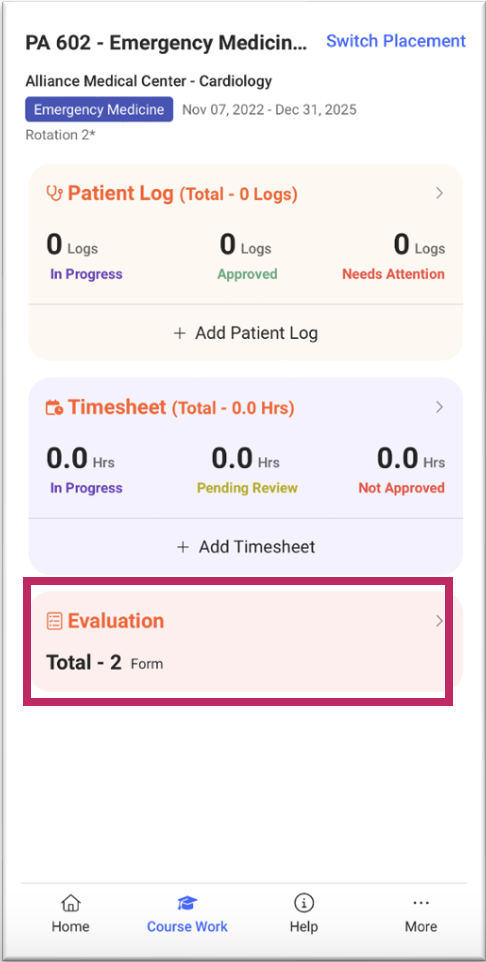
Task: Tap the Home house icon
Action: click(x=71, y=902)
